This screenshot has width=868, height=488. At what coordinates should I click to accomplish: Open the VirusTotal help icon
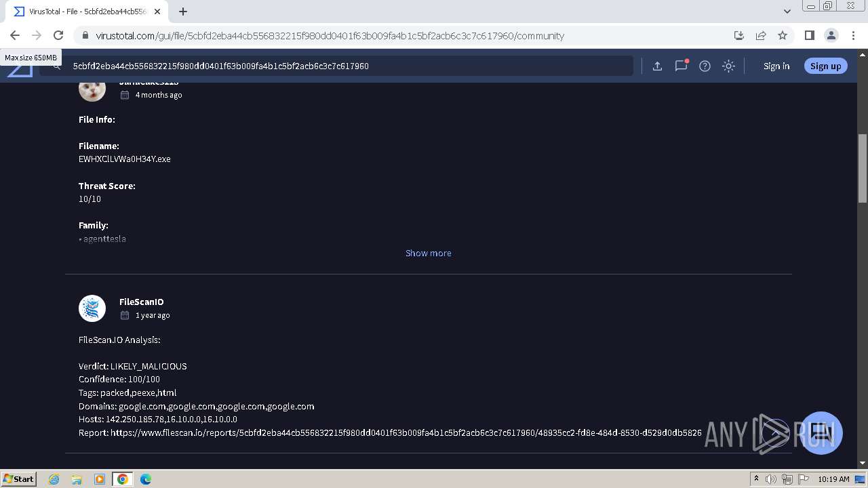705,66
